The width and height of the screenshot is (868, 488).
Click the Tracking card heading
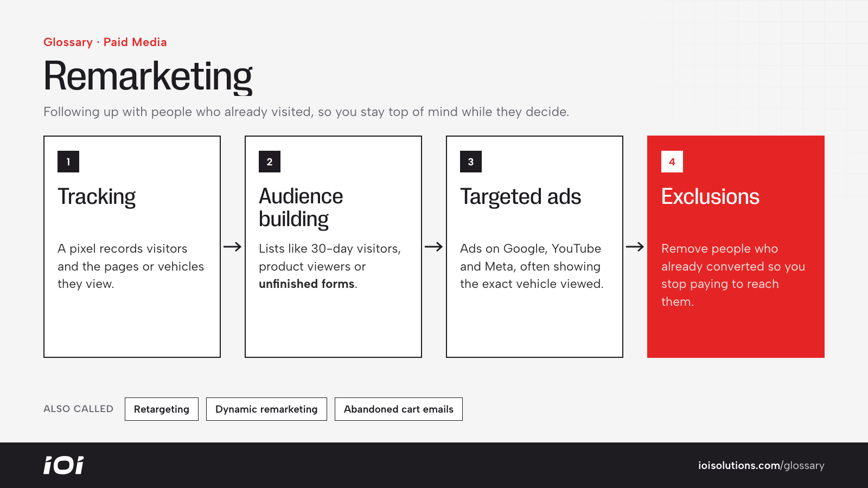pos(97,197)
